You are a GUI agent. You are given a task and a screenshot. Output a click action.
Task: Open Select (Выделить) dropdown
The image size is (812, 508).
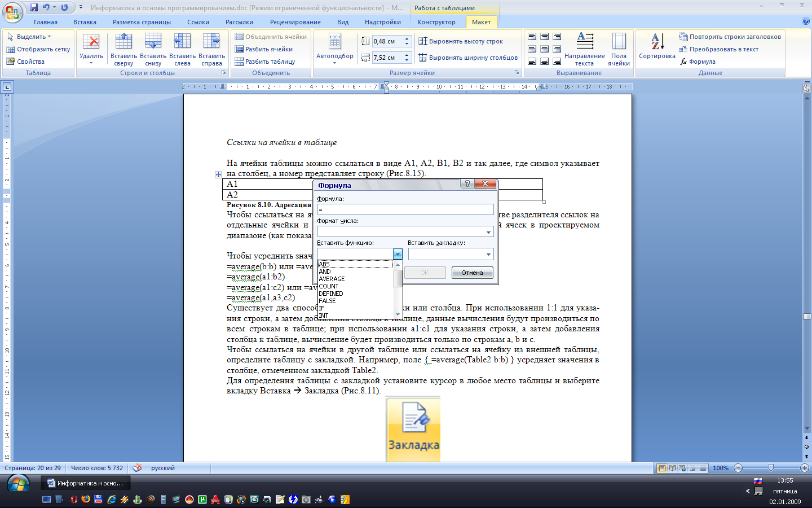[x=29, y=37]
